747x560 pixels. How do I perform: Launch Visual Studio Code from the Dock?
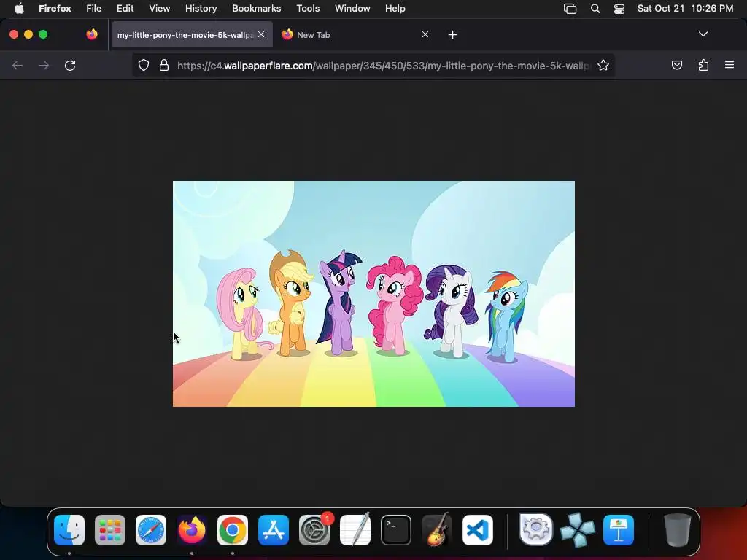478,530
